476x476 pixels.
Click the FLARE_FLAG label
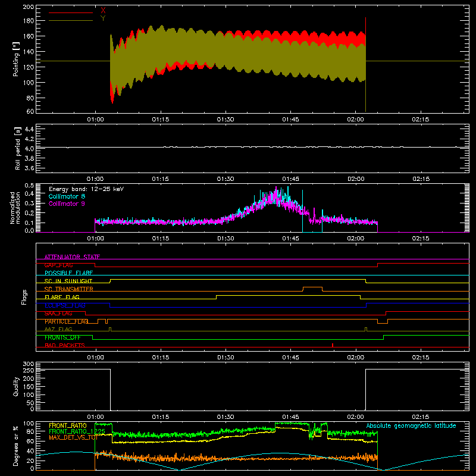[62, 297]
